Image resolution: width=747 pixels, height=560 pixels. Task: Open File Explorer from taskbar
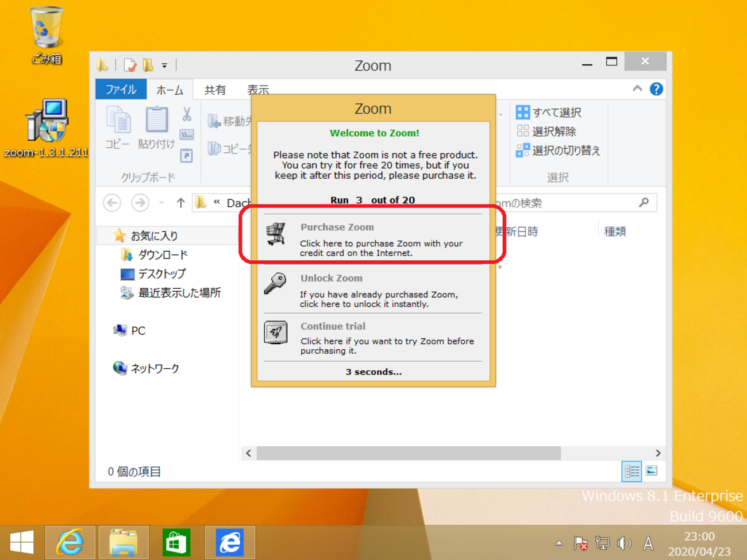(x=123, y=542)
